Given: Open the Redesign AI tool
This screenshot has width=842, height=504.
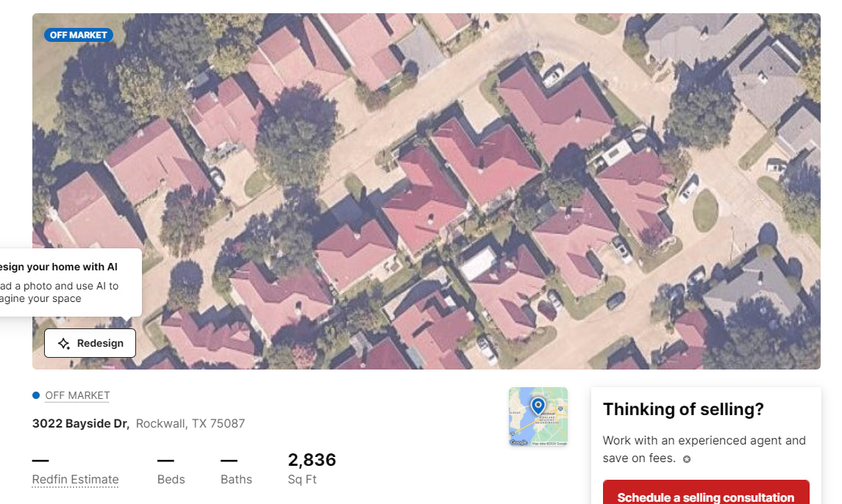Looking at the screenshot, I should click(x=90, y=343).
